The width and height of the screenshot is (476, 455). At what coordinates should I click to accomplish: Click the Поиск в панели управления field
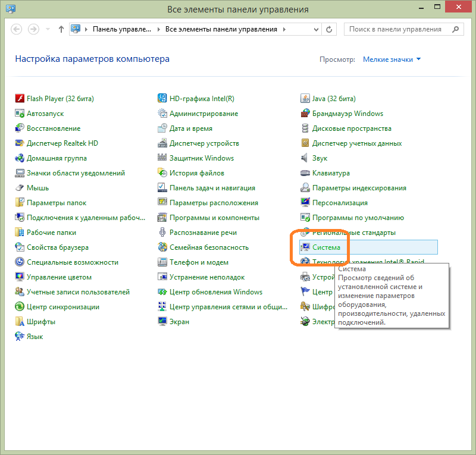[403, 30]
